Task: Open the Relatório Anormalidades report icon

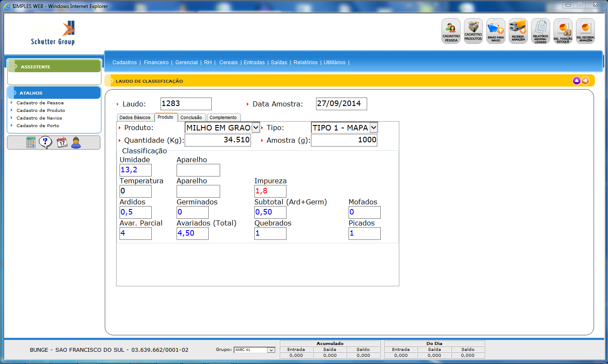Action: pyautogui.click(x=540, y=31)
